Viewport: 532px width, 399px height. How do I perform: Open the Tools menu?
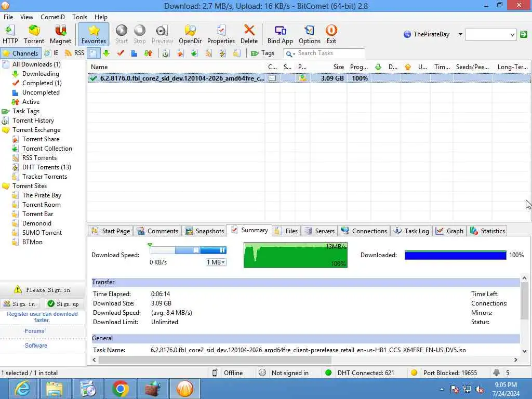click(79, 17)
